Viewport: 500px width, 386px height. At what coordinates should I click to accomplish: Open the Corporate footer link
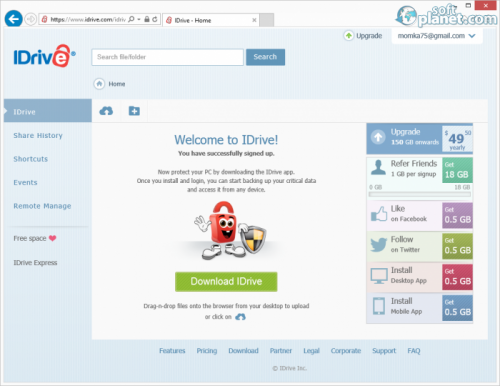coord(346,351)
